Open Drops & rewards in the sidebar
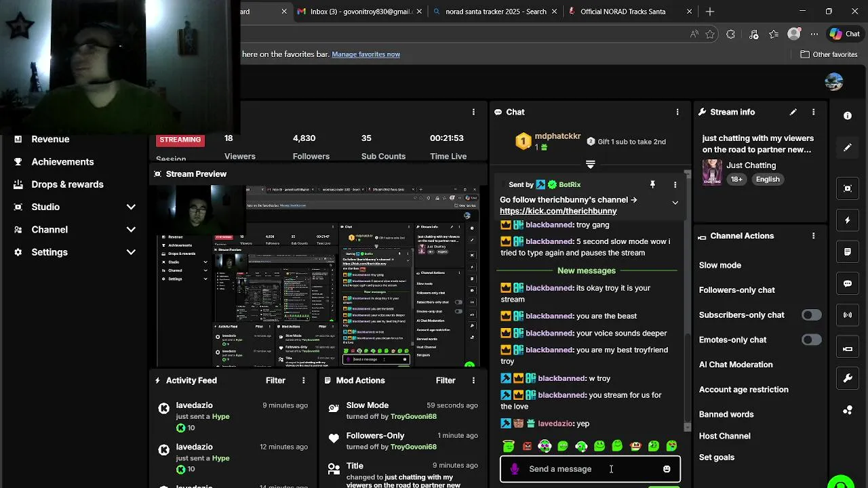The width and height of the screenshot is (868, 488). pyautogui.click(x=67, y=184)
